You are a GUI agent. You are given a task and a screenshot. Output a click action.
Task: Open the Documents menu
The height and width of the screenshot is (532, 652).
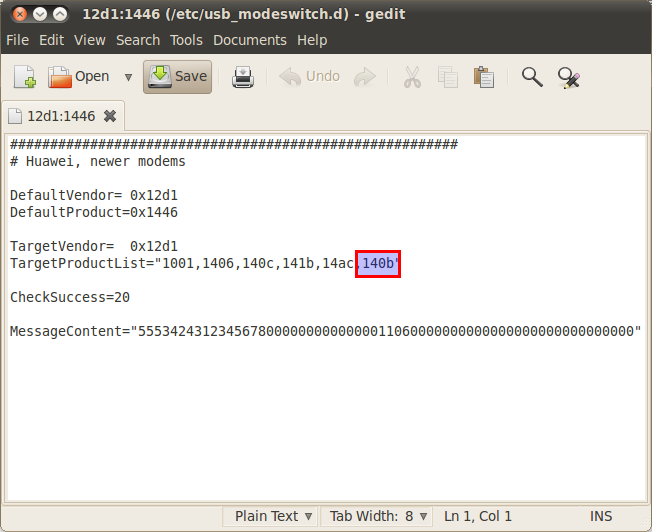[x=249, y=40]
